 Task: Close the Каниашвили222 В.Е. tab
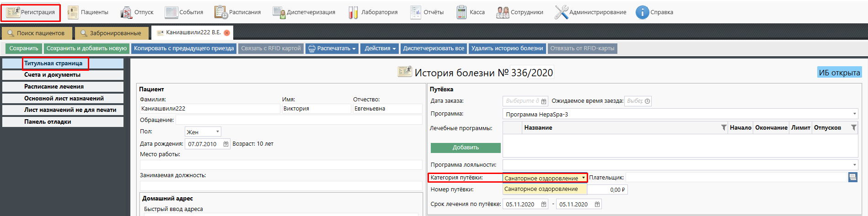click(227, 33)
